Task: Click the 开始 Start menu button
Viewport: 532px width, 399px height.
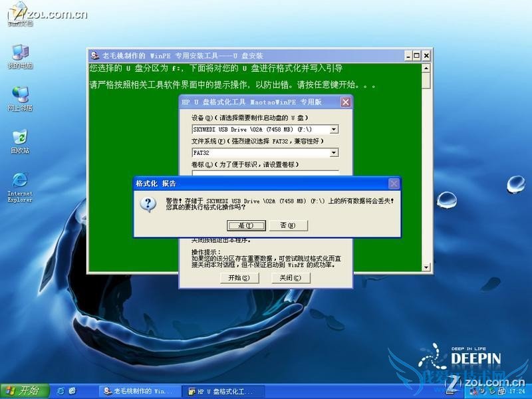Action: point(25,391)
